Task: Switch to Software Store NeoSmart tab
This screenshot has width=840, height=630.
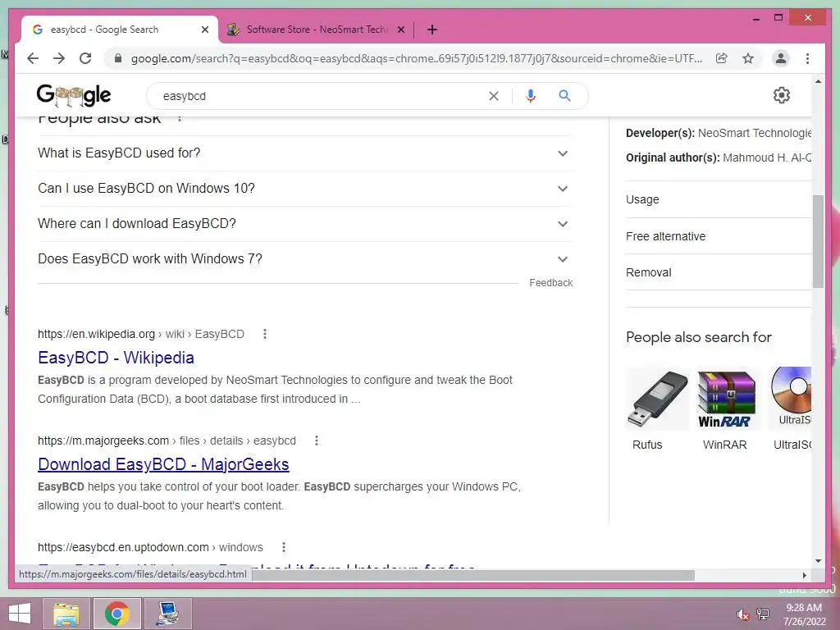Action: tap(316, 30)
